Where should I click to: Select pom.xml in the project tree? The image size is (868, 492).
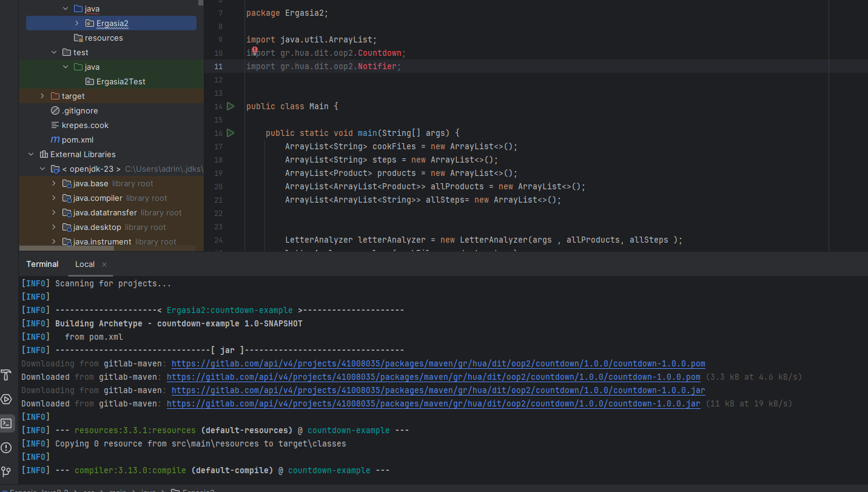pos(77,140)
